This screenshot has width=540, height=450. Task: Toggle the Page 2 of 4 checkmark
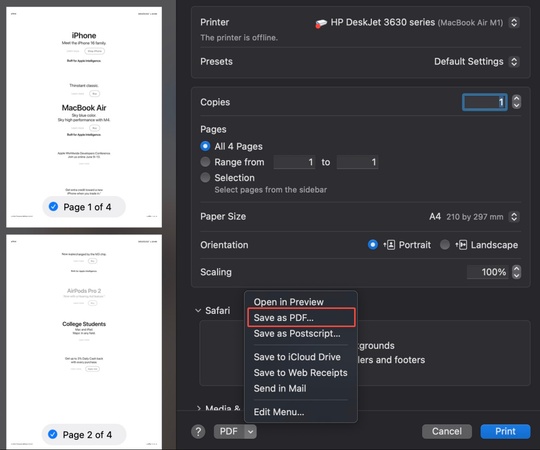(x=53, y=434)
